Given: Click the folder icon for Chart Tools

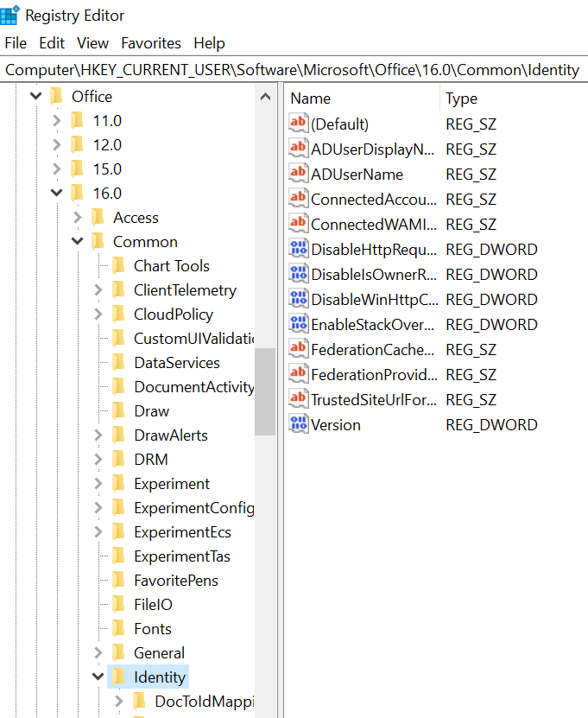Looking at the screenshot, I should click(118, 266).
